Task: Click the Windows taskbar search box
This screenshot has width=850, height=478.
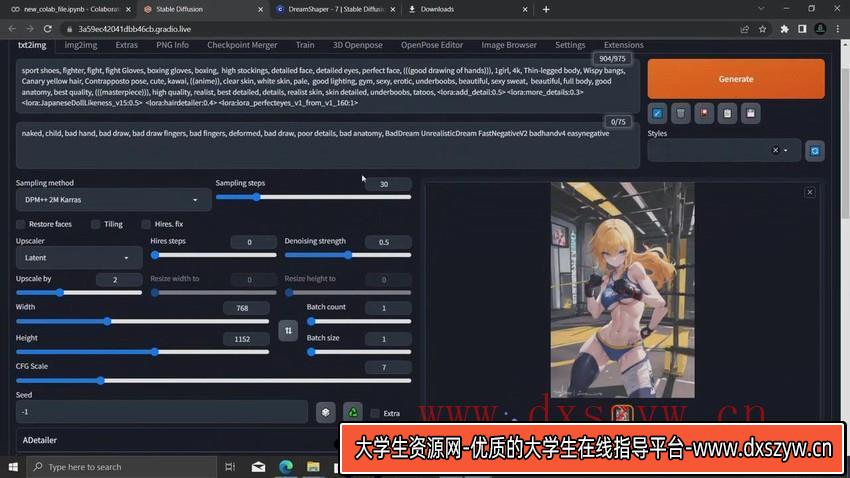Action: (122, 467)
